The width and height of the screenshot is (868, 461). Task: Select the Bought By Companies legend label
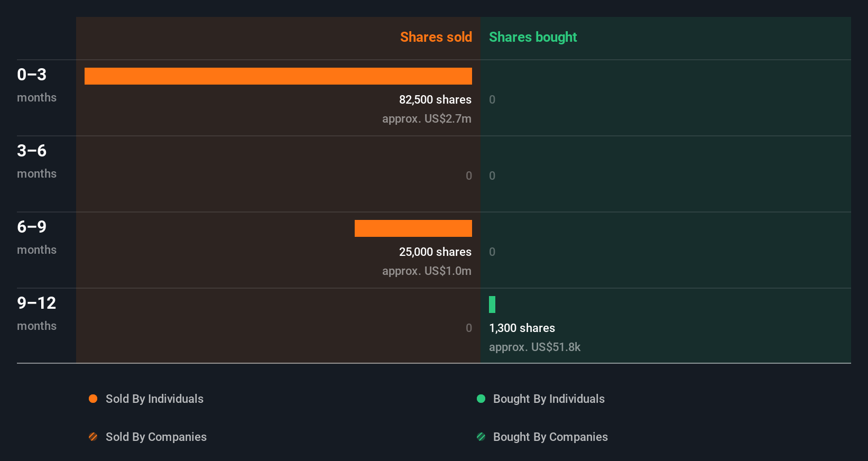pyautogui.click(x=550, y=437)
